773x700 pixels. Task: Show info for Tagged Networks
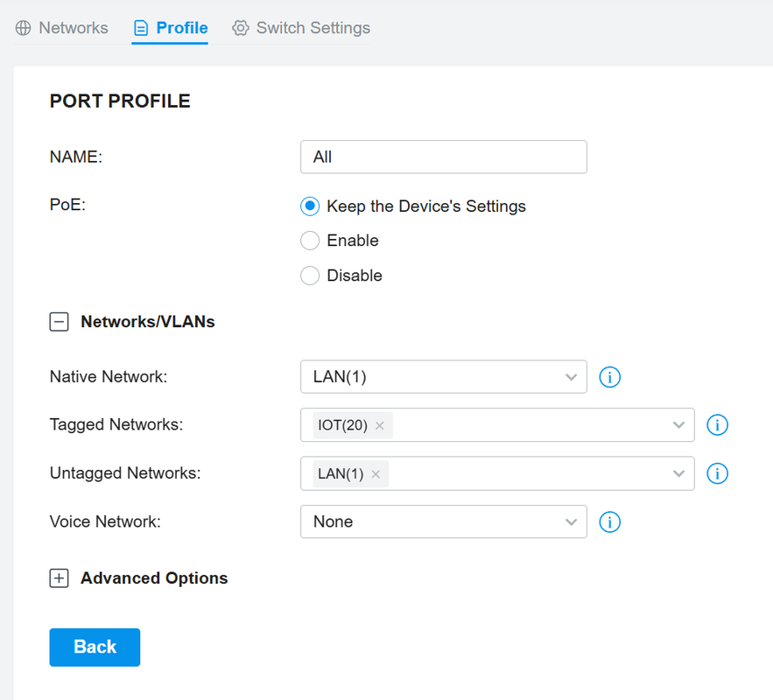click(x=717, y=424)
